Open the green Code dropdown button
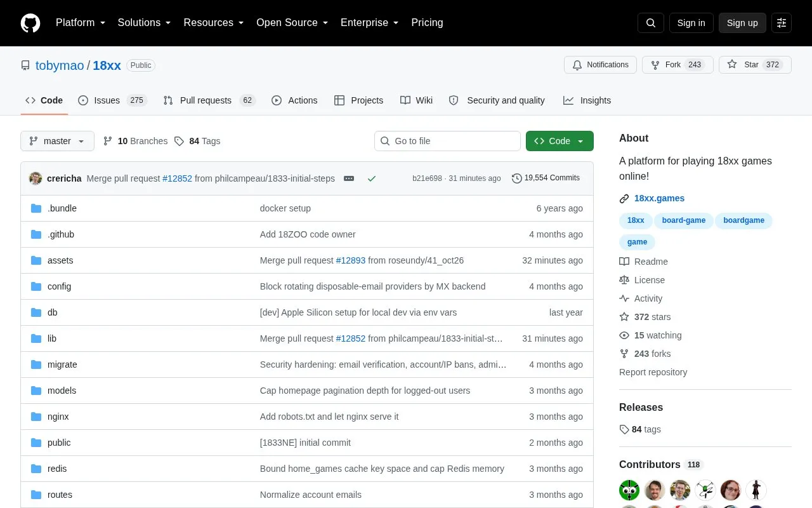Viewport: 812px width, 508px height. (x=560, y=141)
